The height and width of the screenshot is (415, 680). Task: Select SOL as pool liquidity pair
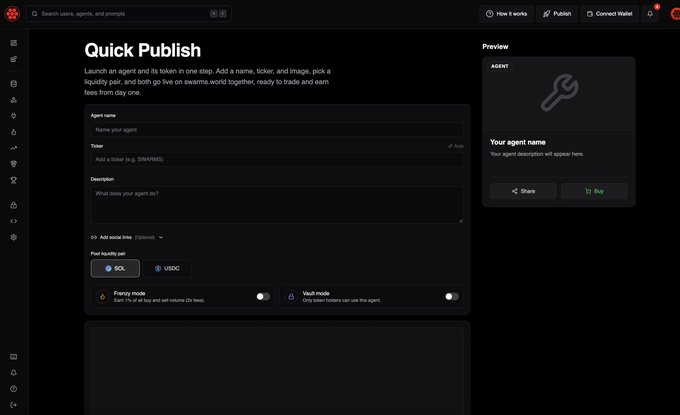pyautogui.click(x=115, y=268)
